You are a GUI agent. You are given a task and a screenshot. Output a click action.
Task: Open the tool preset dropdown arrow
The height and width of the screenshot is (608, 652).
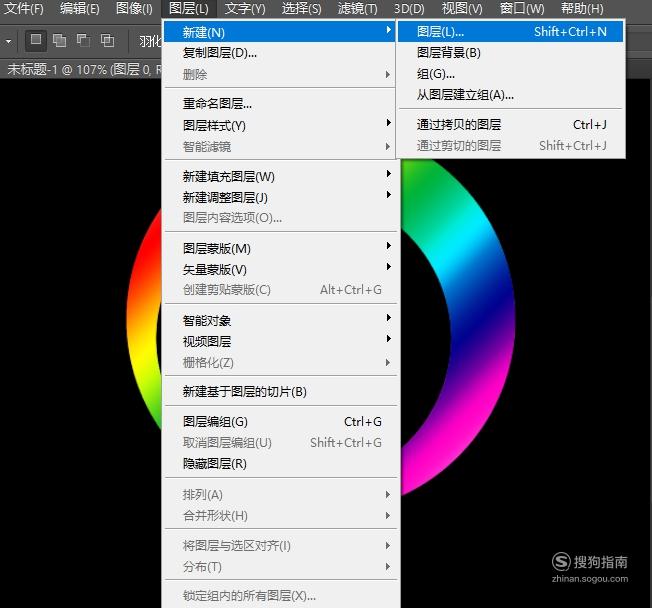(x=8, y=42)
